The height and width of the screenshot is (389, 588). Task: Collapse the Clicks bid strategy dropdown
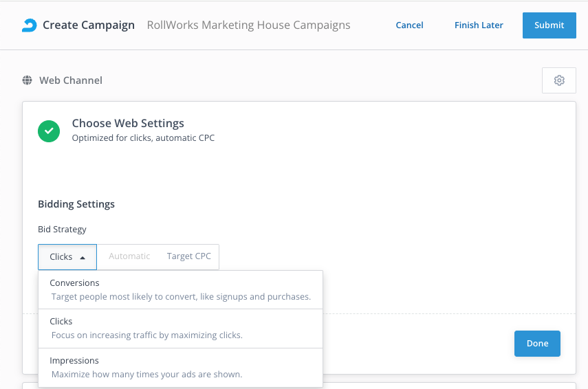click(x=67, y=256)
